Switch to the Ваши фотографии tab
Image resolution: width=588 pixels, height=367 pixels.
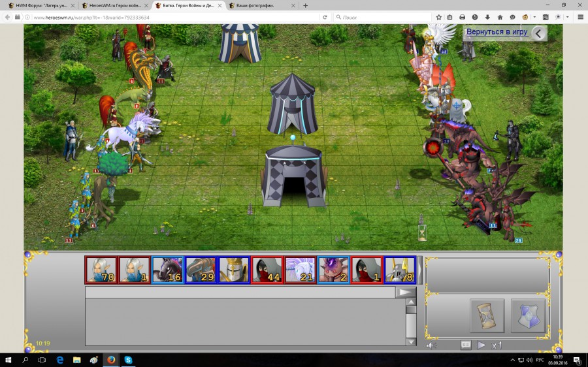[x=262, y=6]
